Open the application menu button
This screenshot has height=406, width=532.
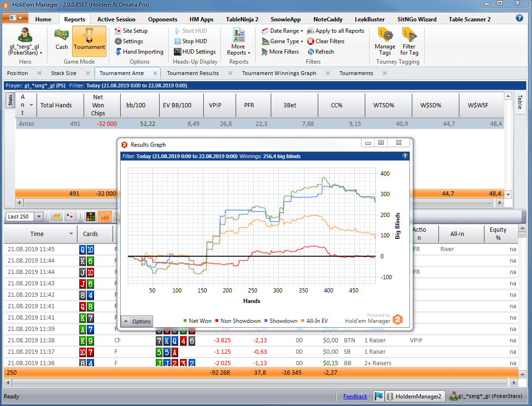[15, 19]
